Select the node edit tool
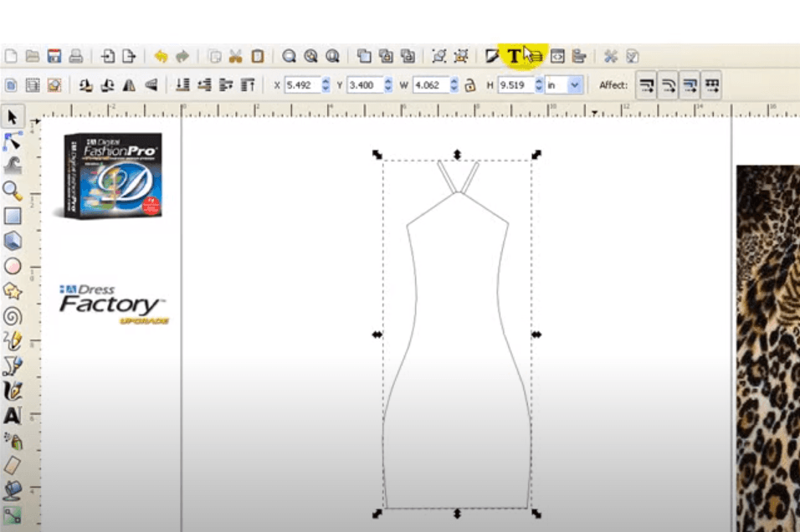The width and height of the screenshot is (800, 532). pyautogui.click(x=13, y=141)
